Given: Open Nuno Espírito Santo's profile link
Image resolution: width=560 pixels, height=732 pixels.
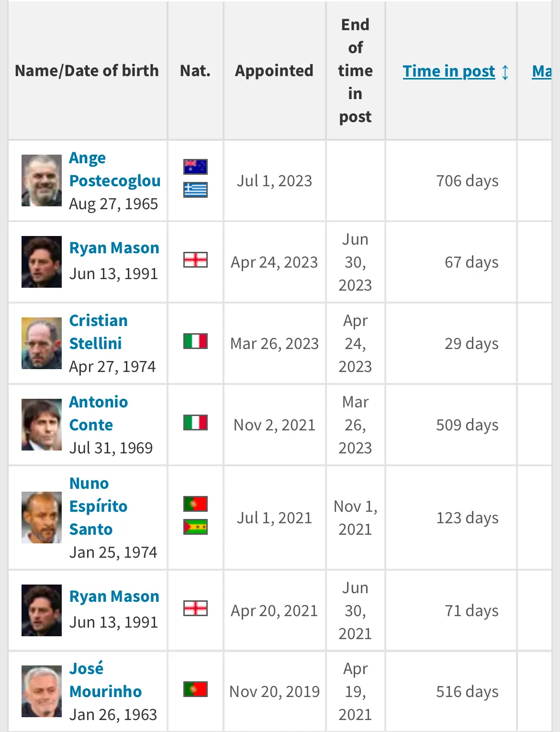Looking at the screenshot, I should pos(99,506).
